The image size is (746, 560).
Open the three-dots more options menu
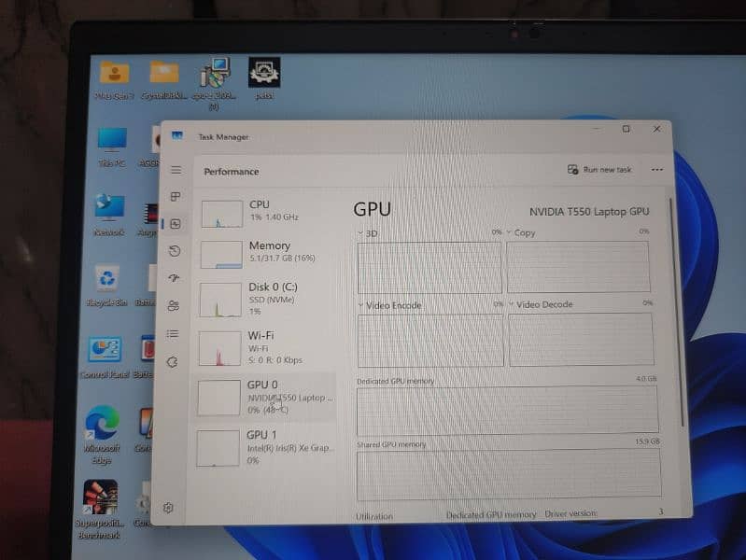tap(657, 170)
